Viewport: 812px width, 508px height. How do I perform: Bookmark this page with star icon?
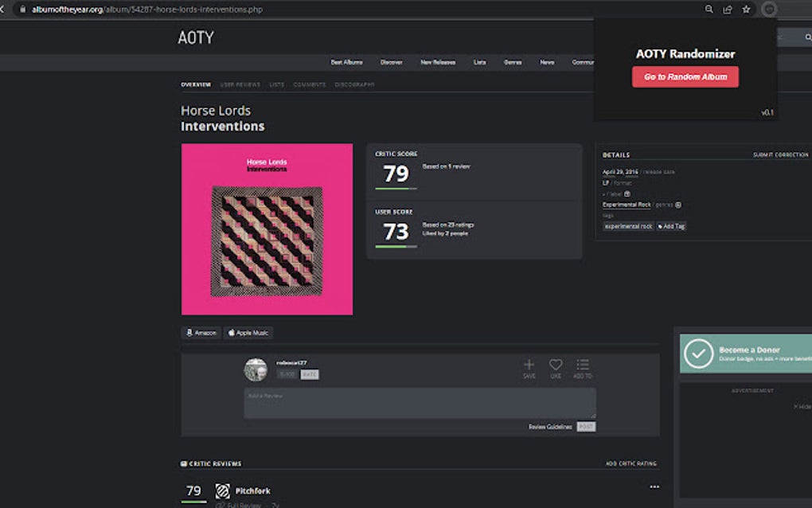746,10
